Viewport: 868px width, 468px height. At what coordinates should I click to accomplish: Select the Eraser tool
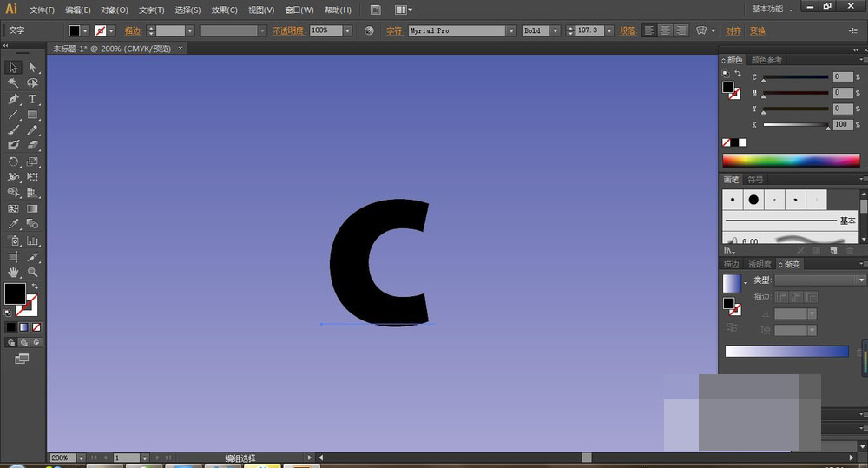[32, 145]
